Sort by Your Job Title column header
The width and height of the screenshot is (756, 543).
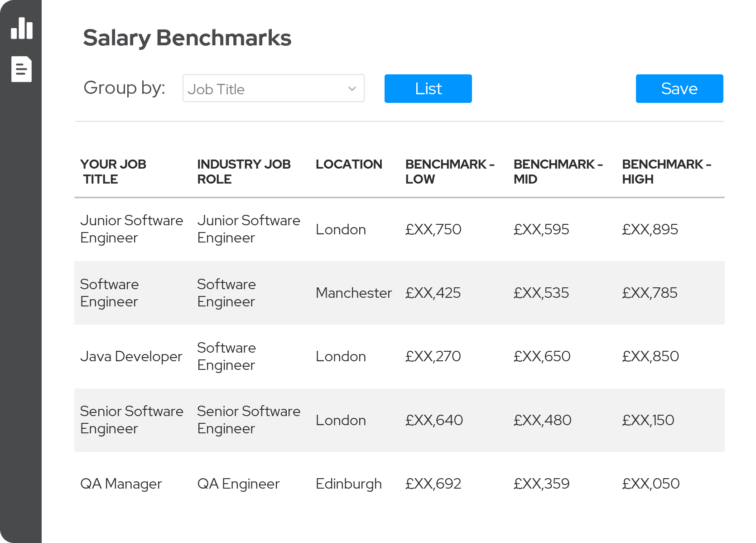pos(113,171)
